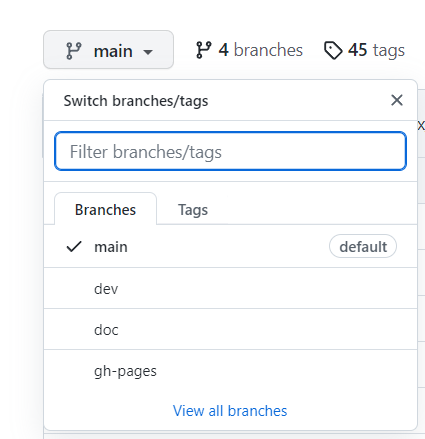The width and height of the screenshot is (425, 439).
Task: Click the partially hidden X behind the popup
Action: point(421,126)
